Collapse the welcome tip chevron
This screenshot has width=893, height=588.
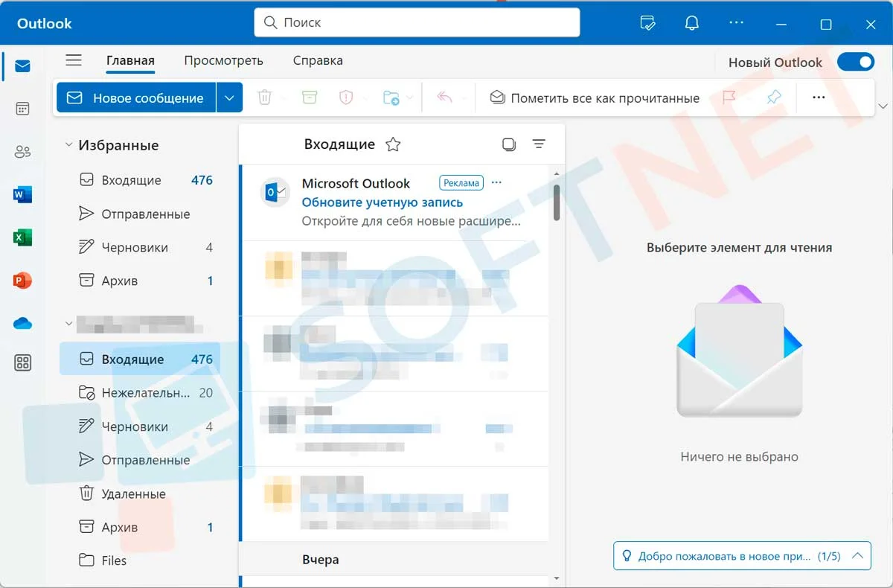tap(857, 555)
